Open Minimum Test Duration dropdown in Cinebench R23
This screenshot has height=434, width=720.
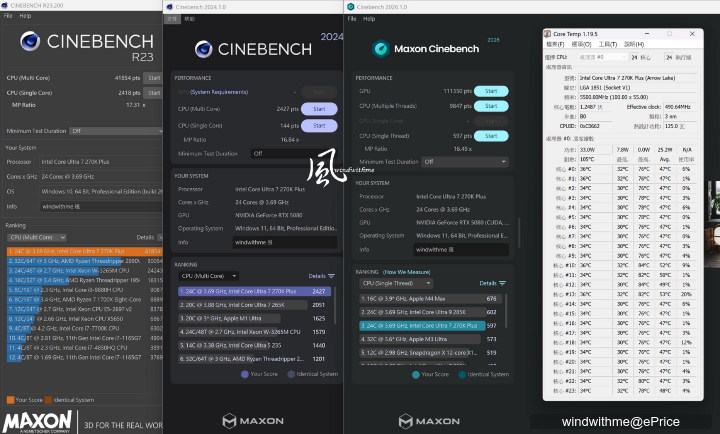(116, 131)
